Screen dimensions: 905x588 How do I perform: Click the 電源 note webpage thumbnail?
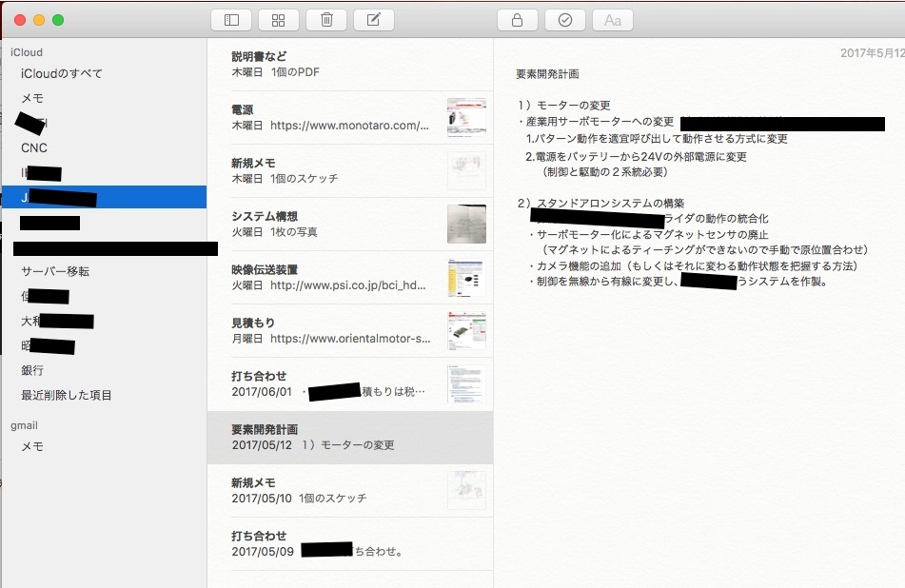click(x=466, y=117)
